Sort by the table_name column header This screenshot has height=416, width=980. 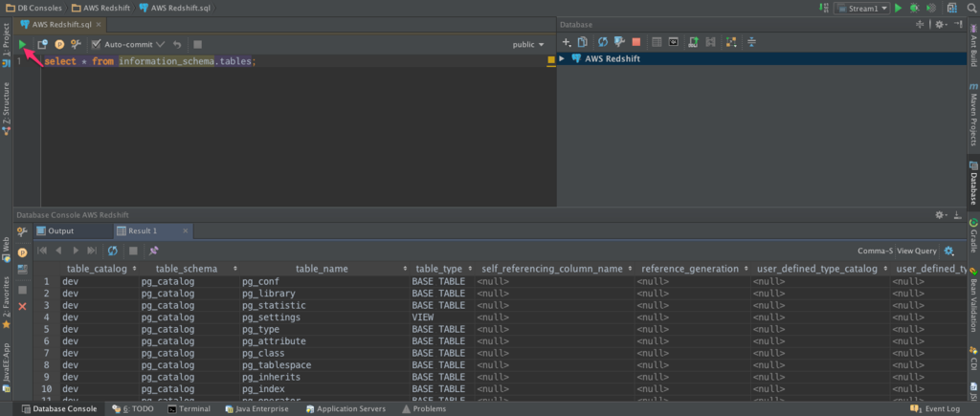[x=324, y=269]
